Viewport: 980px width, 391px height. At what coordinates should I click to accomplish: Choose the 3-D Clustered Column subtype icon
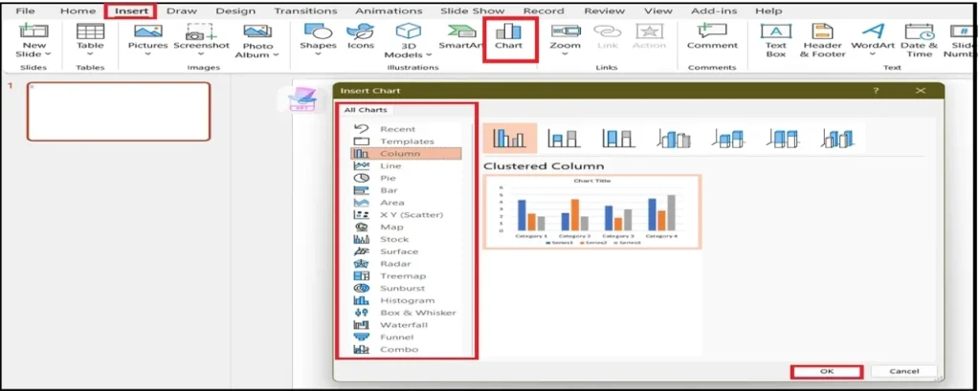click(674, 139)
